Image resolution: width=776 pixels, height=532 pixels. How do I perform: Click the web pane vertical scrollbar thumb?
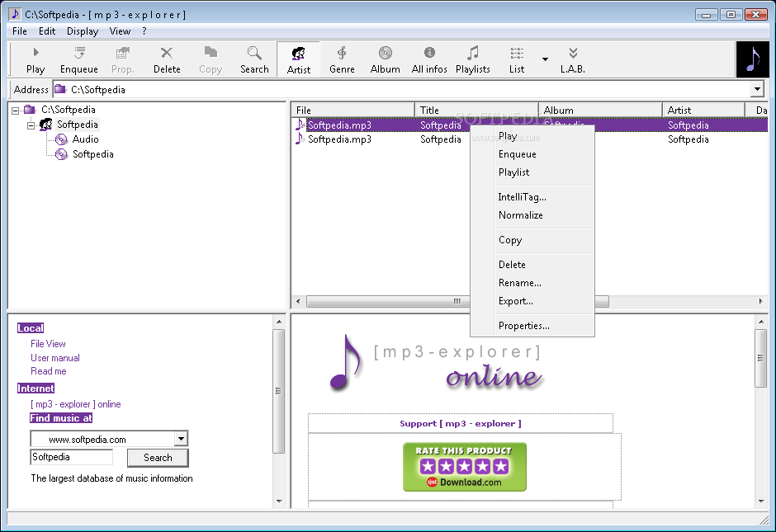coord(760,357)
